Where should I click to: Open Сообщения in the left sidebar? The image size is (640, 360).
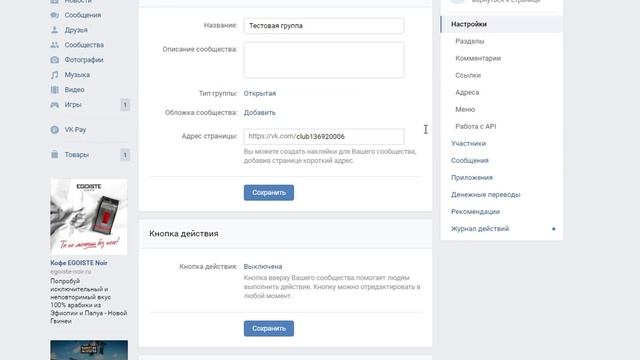coord(83,15)
